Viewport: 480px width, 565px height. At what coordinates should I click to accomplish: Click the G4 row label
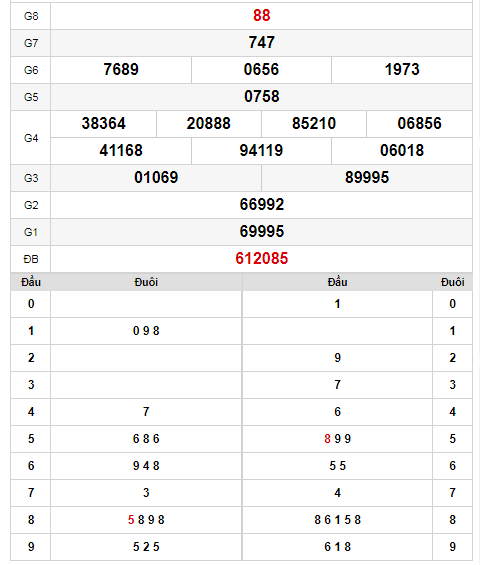pos(31,138)
